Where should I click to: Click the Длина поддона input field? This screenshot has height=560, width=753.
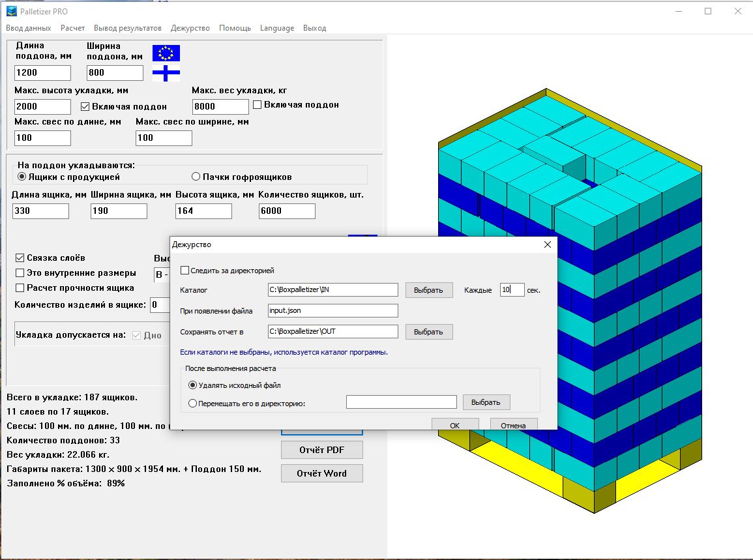[43, 73]
